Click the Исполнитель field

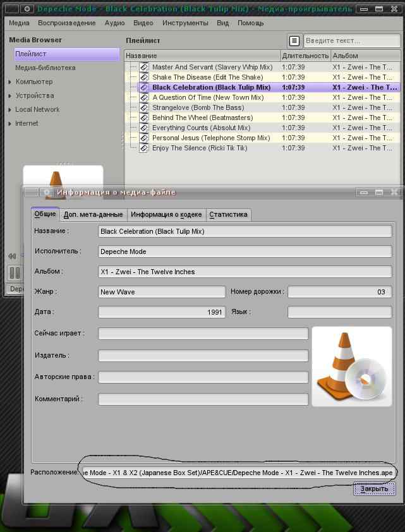point(245,251)
